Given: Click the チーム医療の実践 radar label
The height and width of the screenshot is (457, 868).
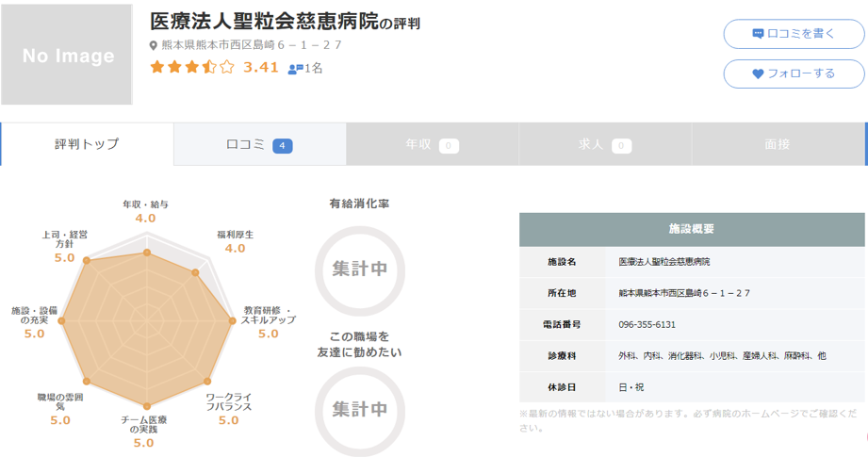Looking at the screenshot, I should [x=144, y=424].
